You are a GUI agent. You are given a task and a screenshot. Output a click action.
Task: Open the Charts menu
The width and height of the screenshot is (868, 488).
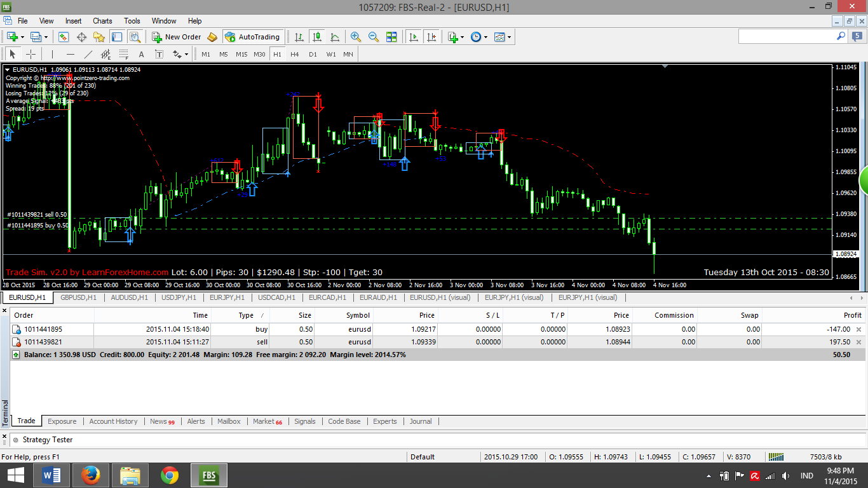102,21
